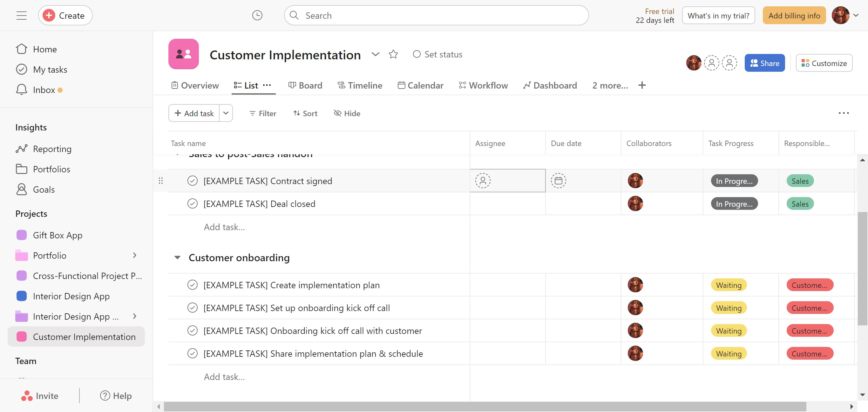Click the Share button
The image size is (868, 412).
764,63
